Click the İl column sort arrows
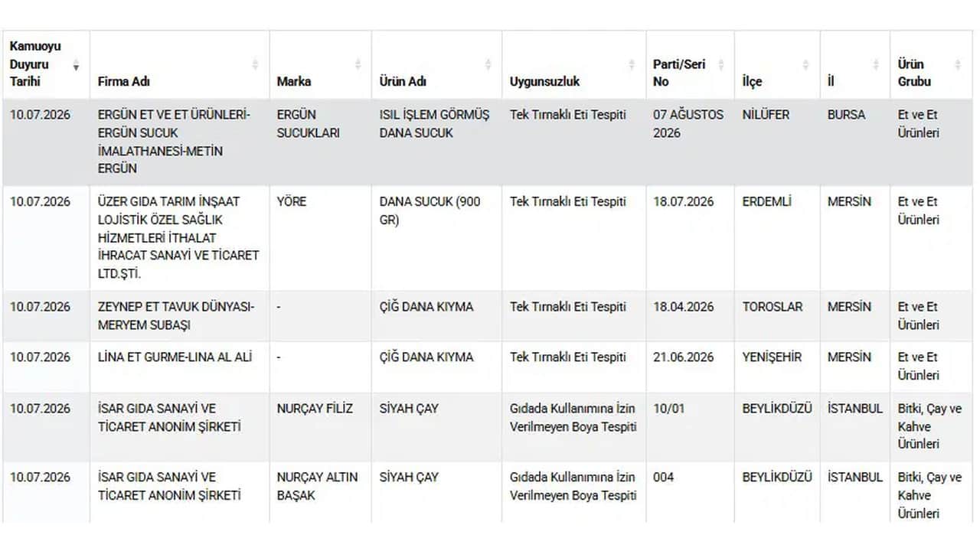980x551 pixels. pos(876,65)
